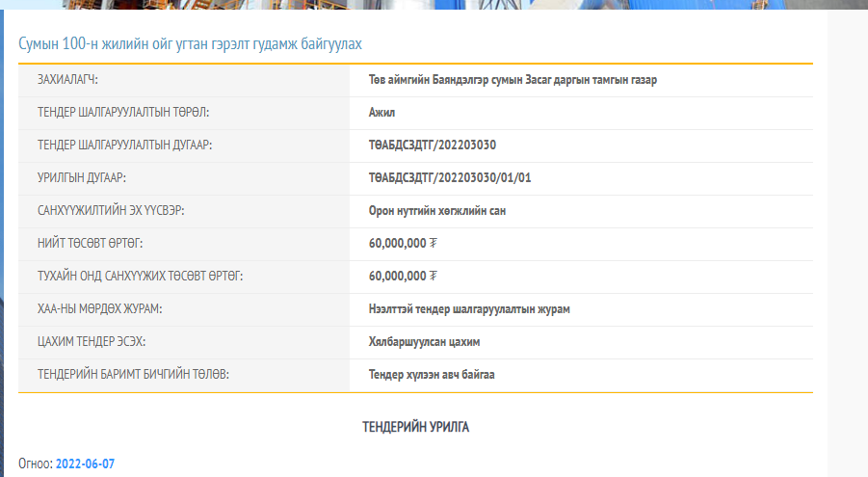Click the tugrik symbol in НИЙТ ТӨСӨВТ ӨРТӨГ row
868x477 pixels.
point(434,244)
